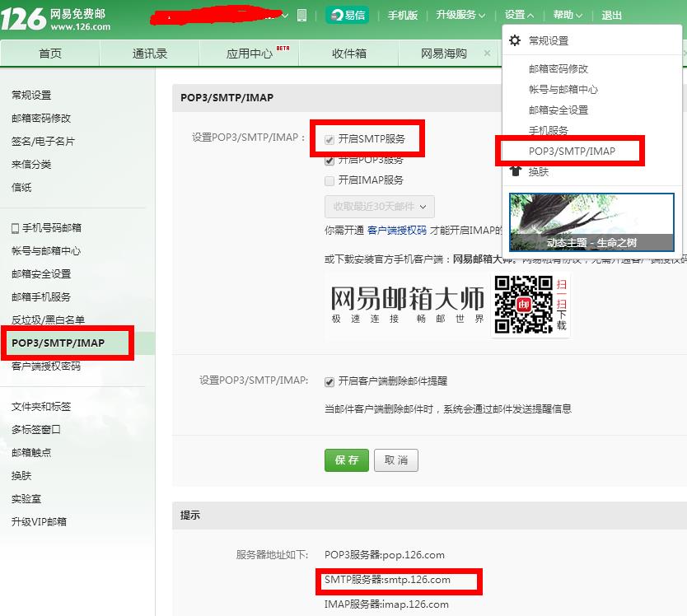Click 手机版 link in header

tap(402, 16)
